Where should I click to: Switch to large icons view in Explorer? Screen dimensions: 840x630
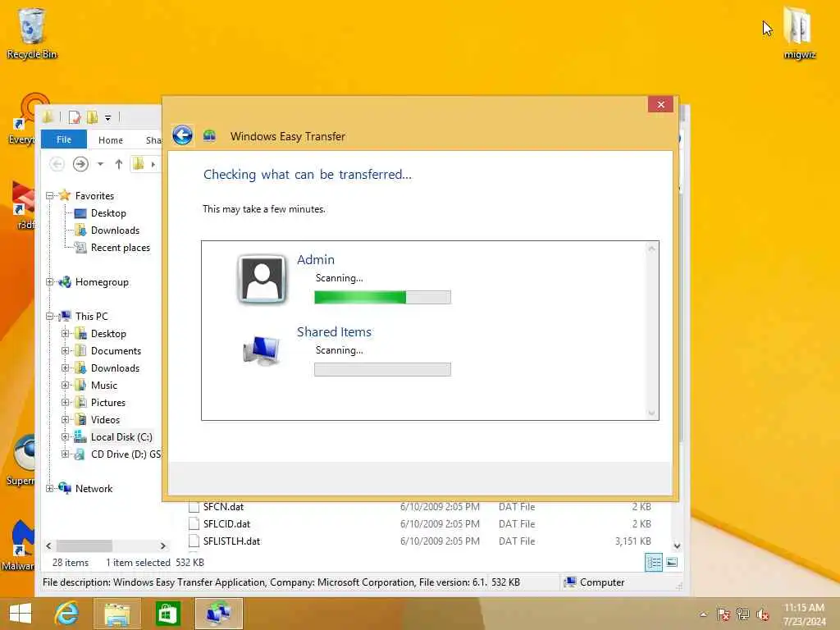click(x=672, y=563)
